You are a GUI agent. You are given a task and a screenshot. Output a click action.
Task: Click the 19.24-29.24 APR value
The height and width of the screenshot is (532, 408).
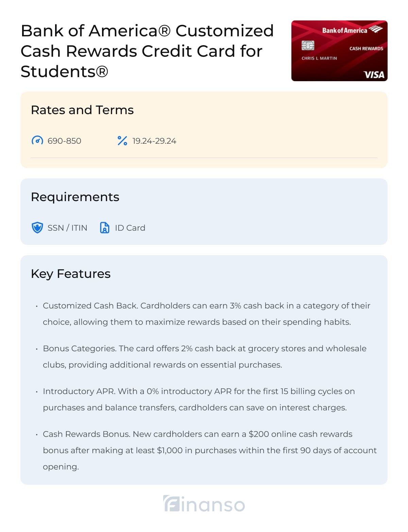(x=154, y=141)
